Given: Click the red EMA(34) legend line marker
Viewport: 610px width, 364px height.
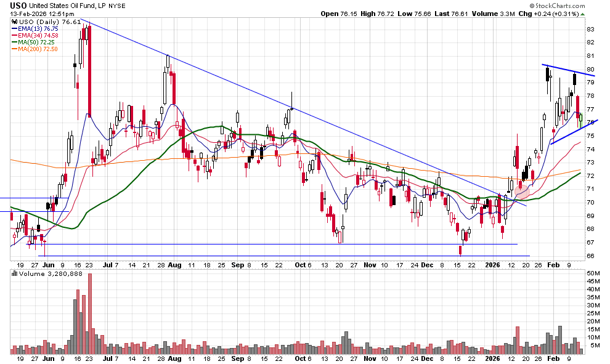Looking at the screenshot, I should coord(15,35).
